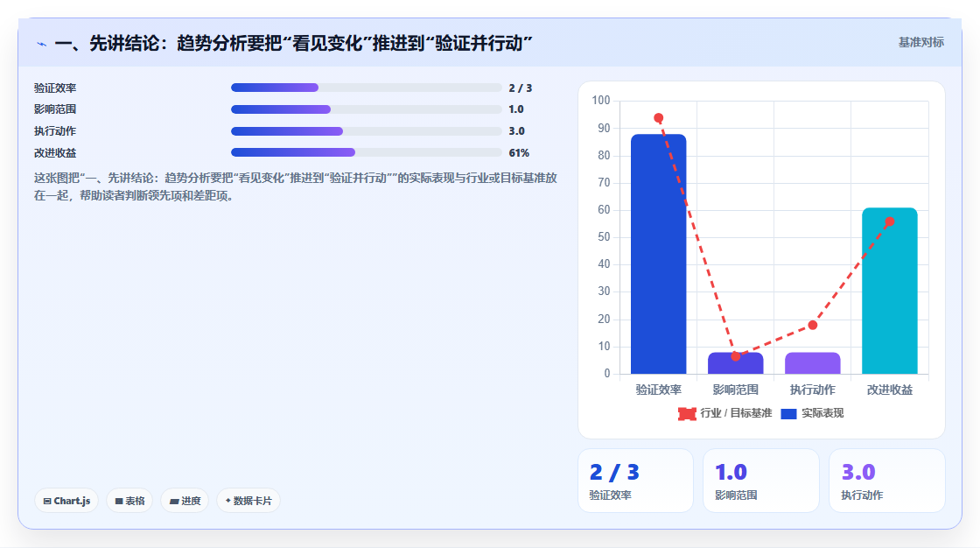The image size is (980, 548).
Task: Click the 执行动作 progress bar
Action: [367, 131]
